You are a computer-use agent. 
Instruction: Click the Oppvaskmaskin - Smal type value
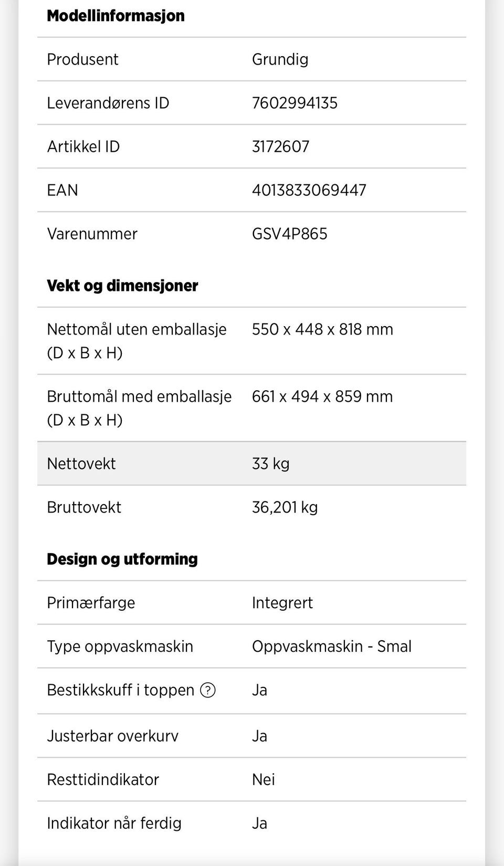pyautogui.click(x=331, y=646)
